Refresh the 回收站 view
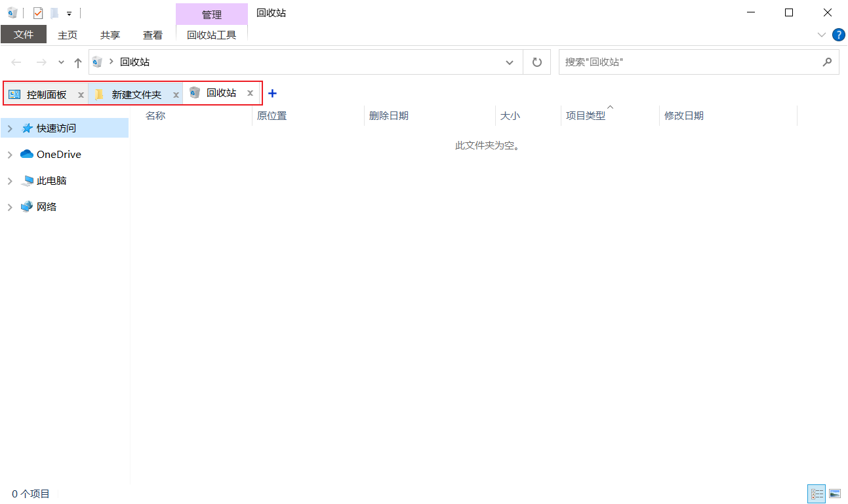Screen dimensions: 848x504 pyautogui.click(x=537, y=62)
